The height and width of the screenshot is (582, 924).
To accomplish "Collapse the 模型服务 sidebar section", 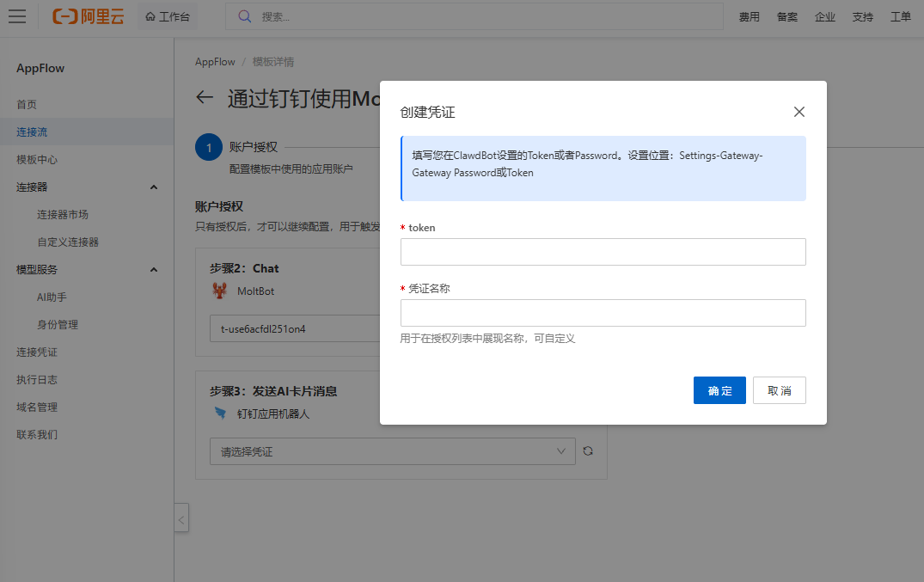I will pyautogui.click(x=154, y=270).
